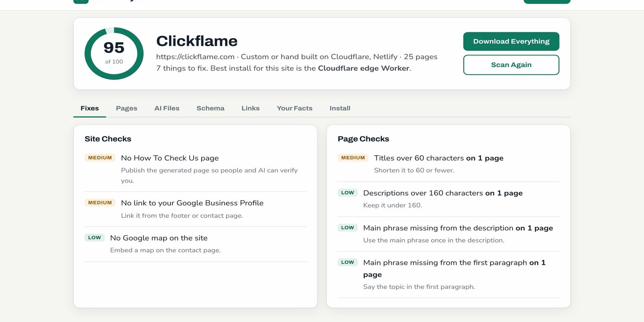
Task: Switch to the Schema tab
Action: 211,108
